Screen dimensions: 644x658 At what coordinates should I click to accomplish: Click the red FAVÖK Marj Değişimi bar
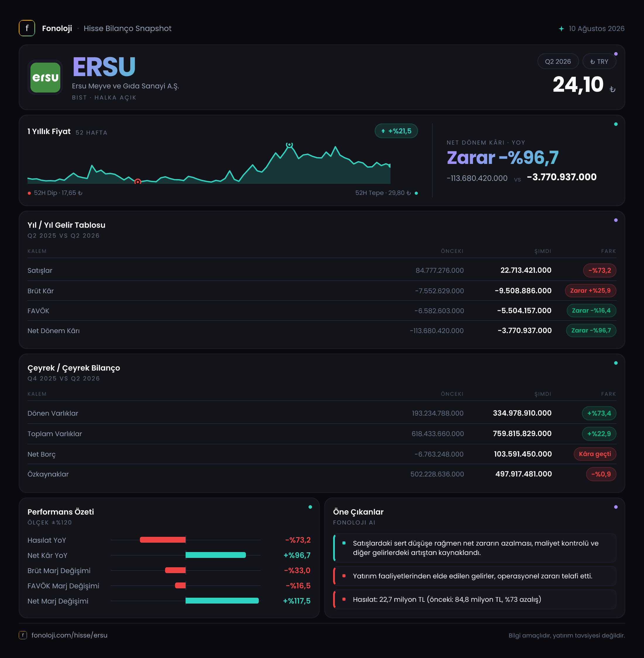[x=180, y=585]
